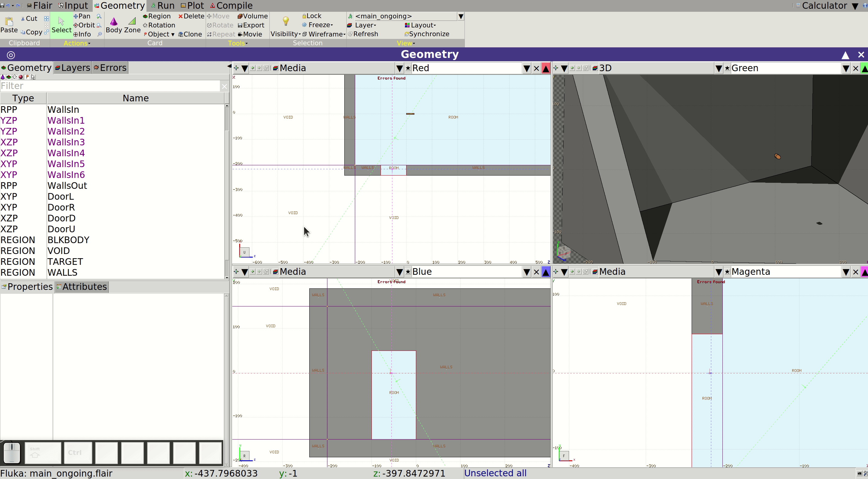Click the Clone card icon

(x=190, y=34)
